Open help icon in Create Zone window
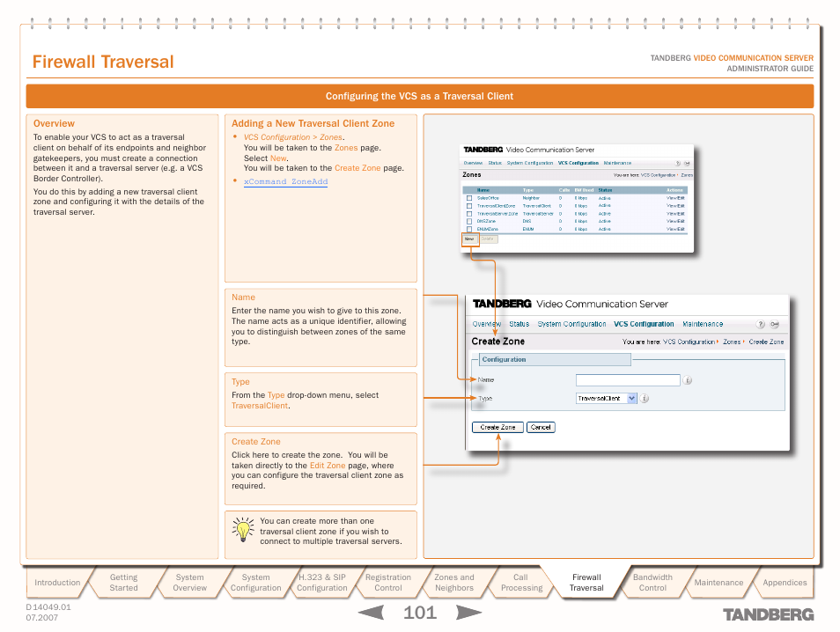This screenshot has height=632, width=840. tap(760, 324)
